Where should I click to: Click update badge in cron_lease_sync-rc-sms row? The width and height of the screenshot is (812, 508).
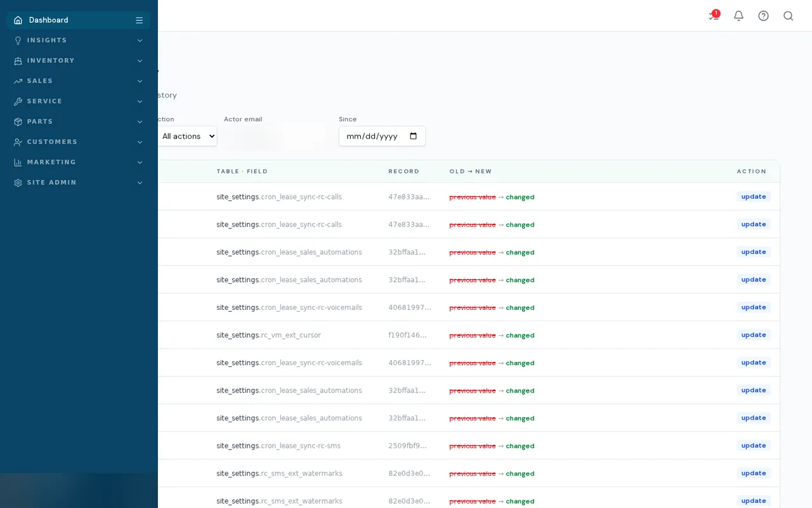pyautogui.click(x=754, y=445)
